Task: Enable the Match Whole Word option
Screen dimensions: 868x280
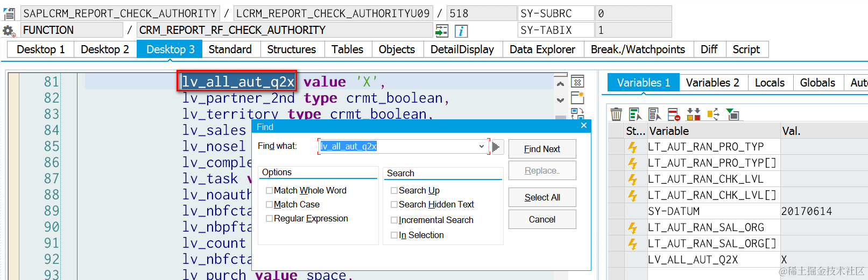Action: pyautogui.click(x=269, y=190)
